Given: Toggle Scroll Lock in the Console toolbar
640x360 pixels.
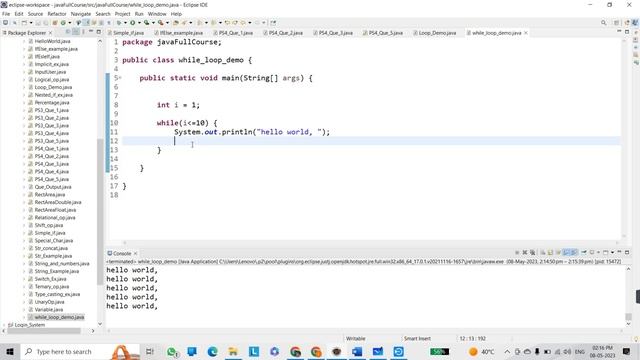Looking at the screenshot, I should pyautogui.click(x=550, y=252).
